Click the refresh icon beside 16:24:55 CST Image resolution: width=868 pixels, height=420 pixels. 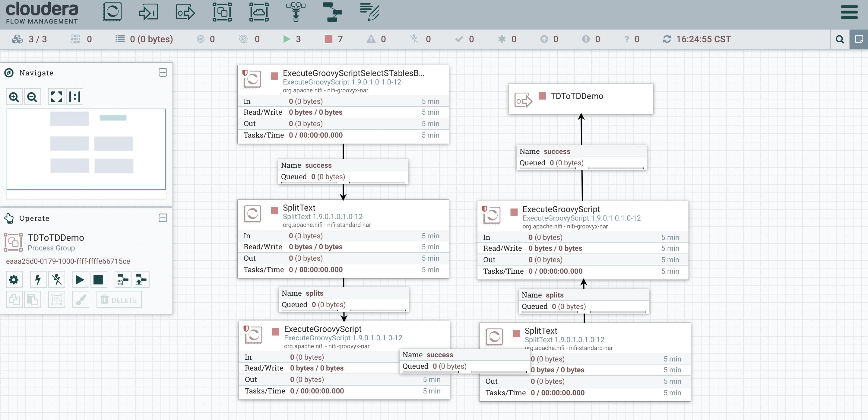(x=667, y=39)
